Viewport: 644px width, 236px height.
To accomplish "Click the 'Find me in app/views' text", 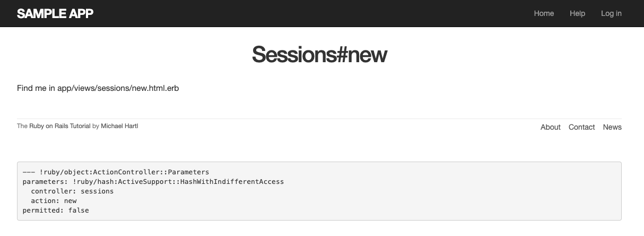I will (98, 88).
